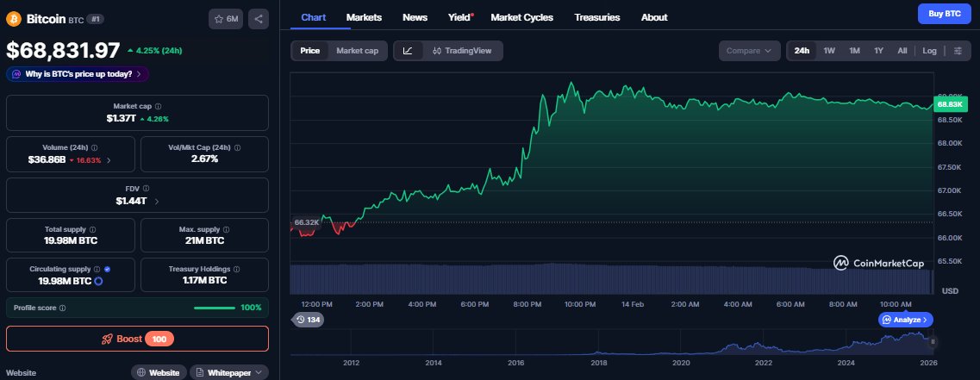This screenshot has height=380, width=980.
Task: Click info icon next to FDV
Action: pos(146,188)
